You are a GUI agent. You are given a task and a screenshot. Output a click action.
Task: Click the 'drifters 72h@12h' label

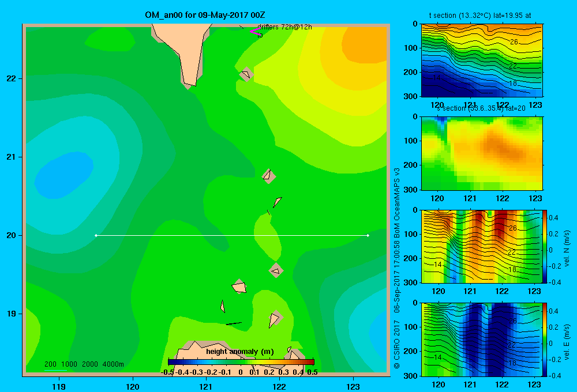[284, 27]
